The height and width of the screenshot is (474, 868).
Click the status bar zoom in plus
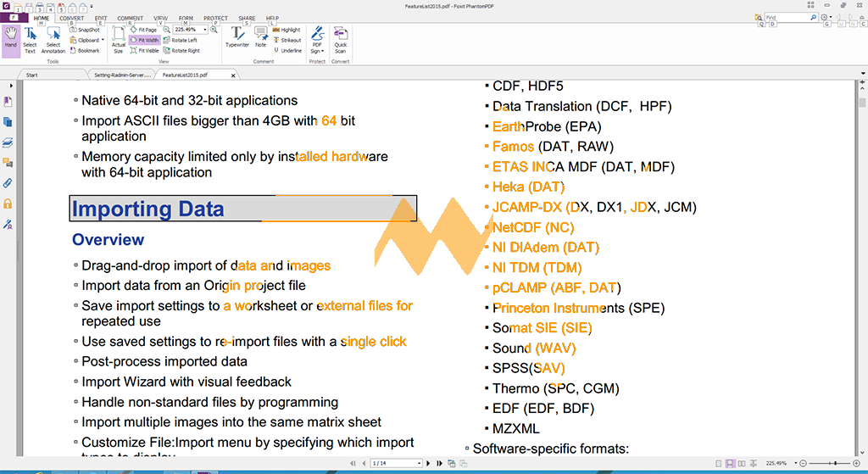[x=856, y=463]
